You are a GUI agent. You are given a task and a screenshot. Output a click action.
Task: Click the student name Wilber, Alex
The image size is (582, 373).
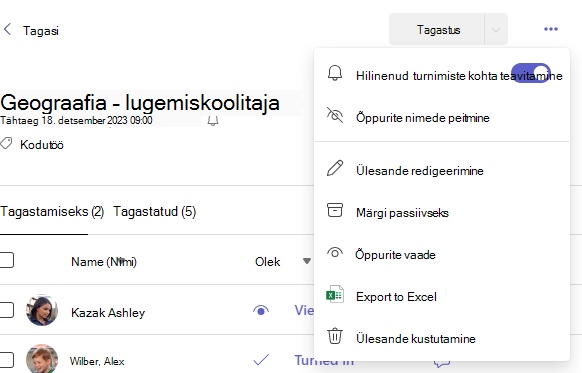[x=97, y=361]
